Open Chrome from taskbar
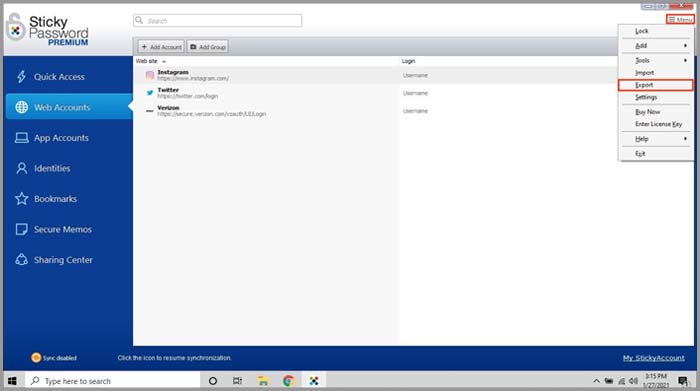 point(288,381)
